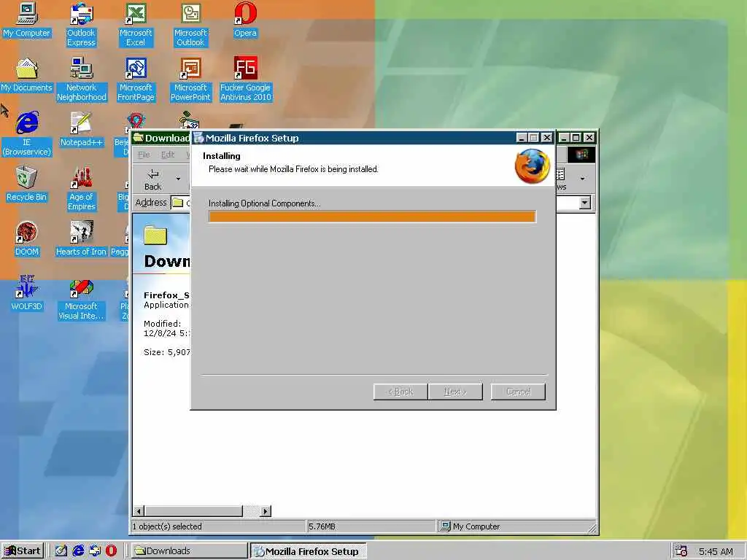Click the Back arrow in Downloads toolbar
Image resolution: width=747 pixels, height=560 pixels.
[x=153, y=179]
